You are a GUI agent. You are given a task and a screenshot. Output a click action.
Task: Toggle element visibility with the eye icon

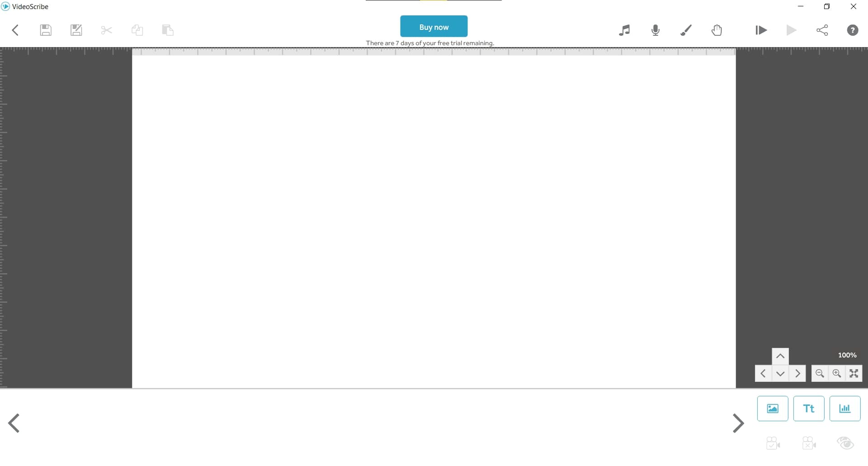845,443
